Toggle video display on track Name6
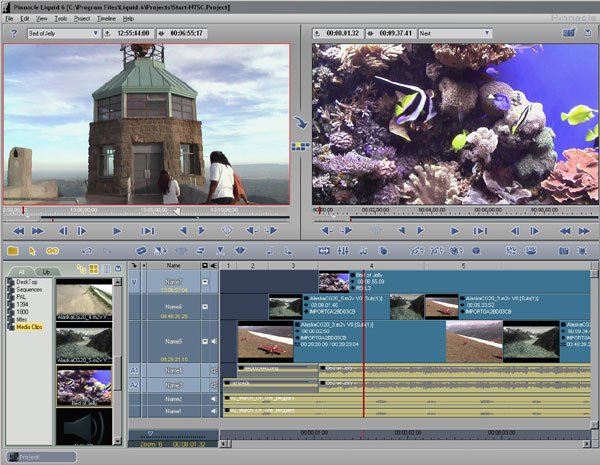This screenshot has height=465, width=600. [205, 307]
